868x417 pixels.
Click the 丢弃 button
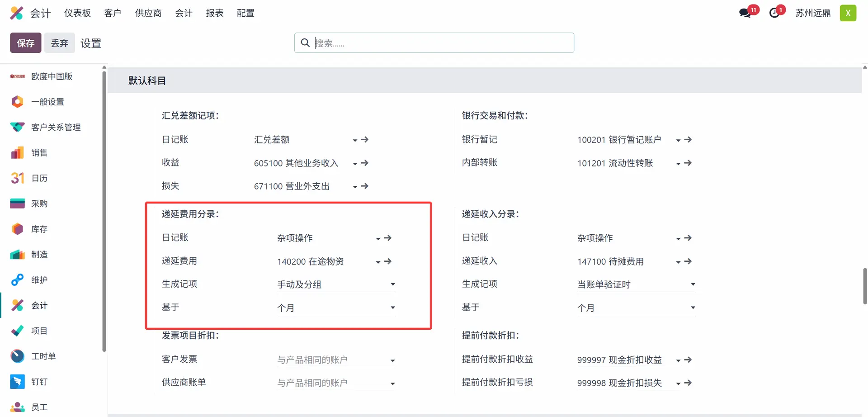coord(59,43)
